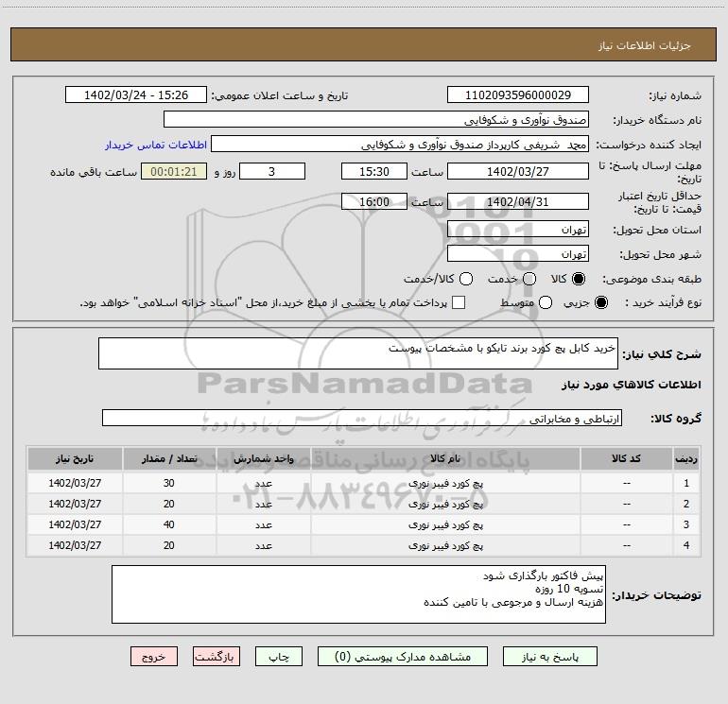
Task: Click شهر محل تحویل field تهران
Action: pos(518,253)
